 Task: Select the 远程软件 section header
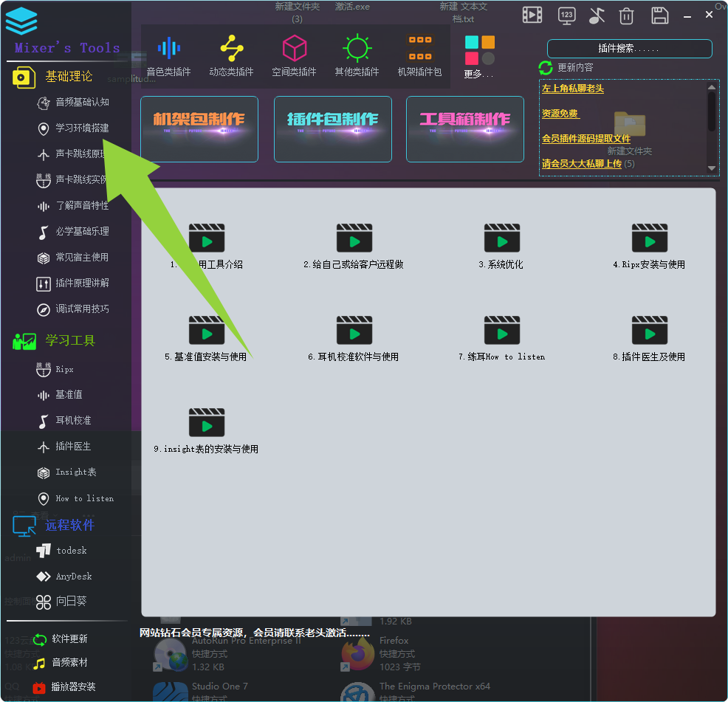(x=69, y=525)
